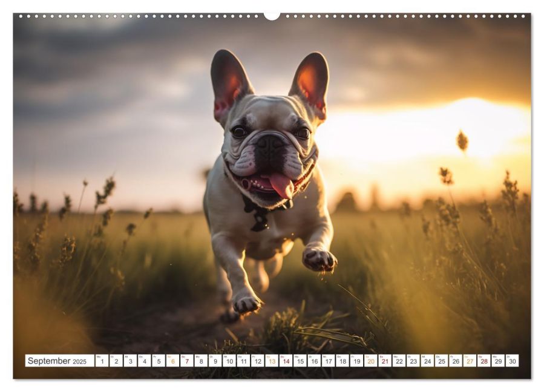
Task: Select Saturday the 6th date cell
Action: 172,361
